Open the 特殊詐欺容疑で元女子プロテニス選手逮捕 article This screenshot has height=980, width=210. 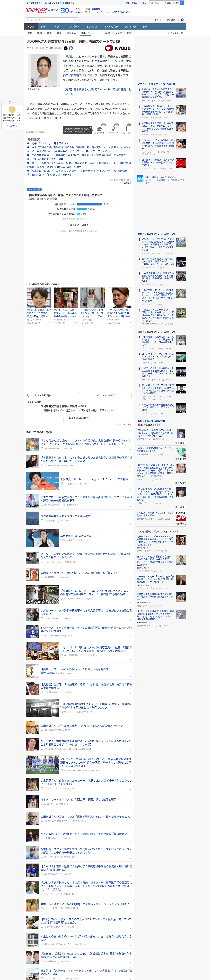point(66,516)
